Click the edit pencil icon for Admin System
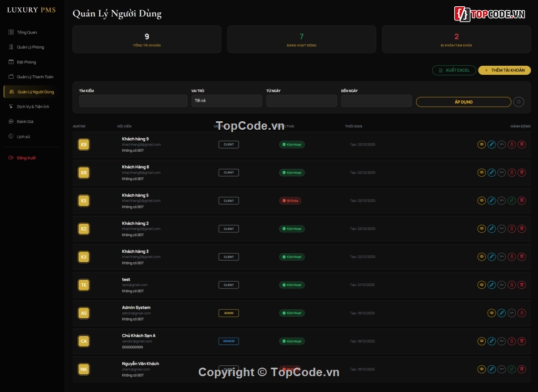Image resolution: width=538 pixels, height=392 pixels. tap(502, 313)
